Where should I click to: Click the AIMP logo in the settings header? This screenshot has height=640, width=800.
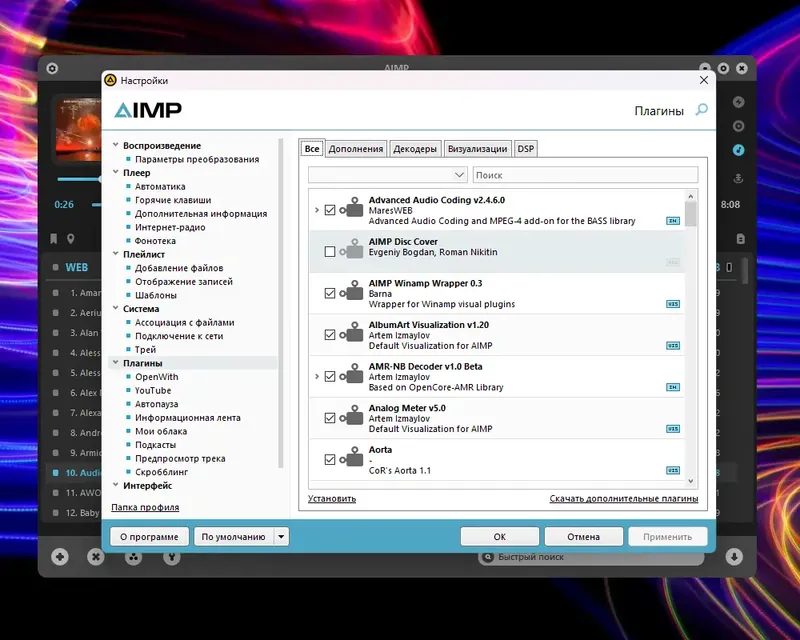point(148,110)
